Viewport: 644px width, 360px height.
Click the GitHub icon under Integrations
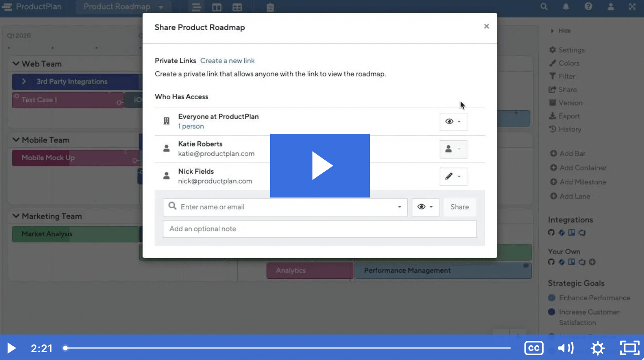[x=551, y=233]
